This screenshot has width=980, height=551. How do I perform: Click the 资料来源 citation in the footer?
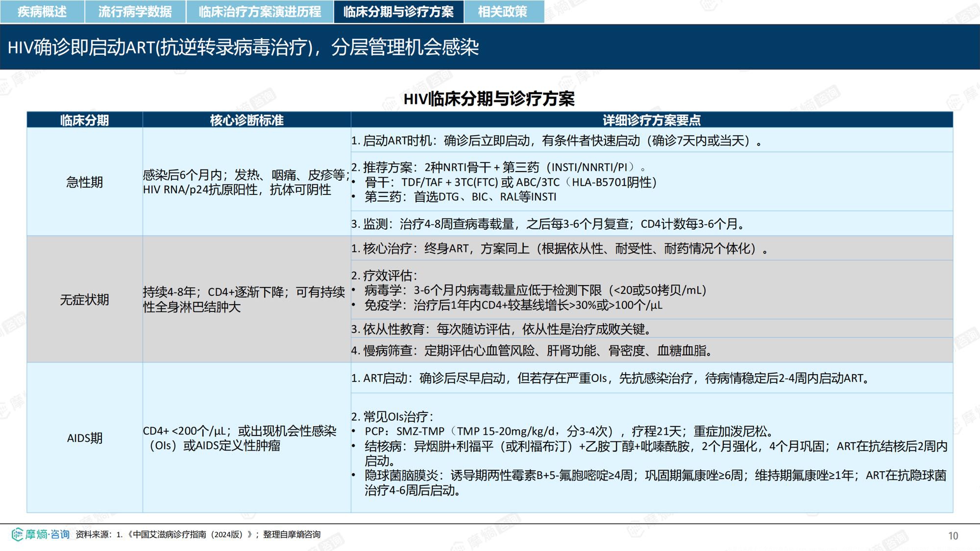click(x=198, y=534)
